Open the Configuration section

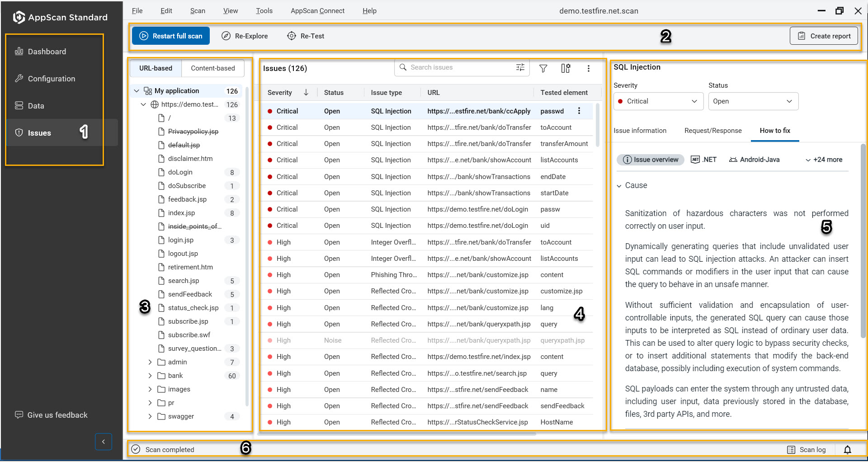[x=51, y=78]
